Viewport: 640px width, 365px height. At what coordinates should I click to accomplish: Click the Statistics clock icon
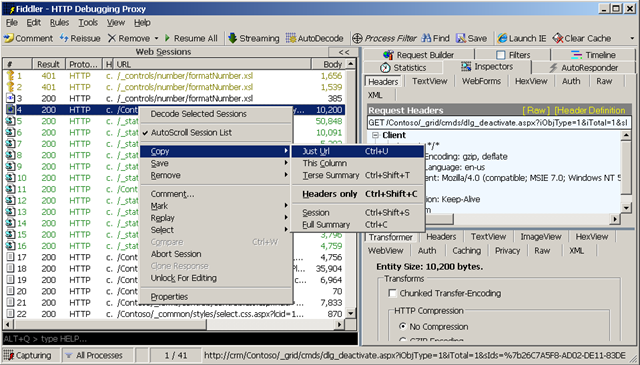point(385,68)
